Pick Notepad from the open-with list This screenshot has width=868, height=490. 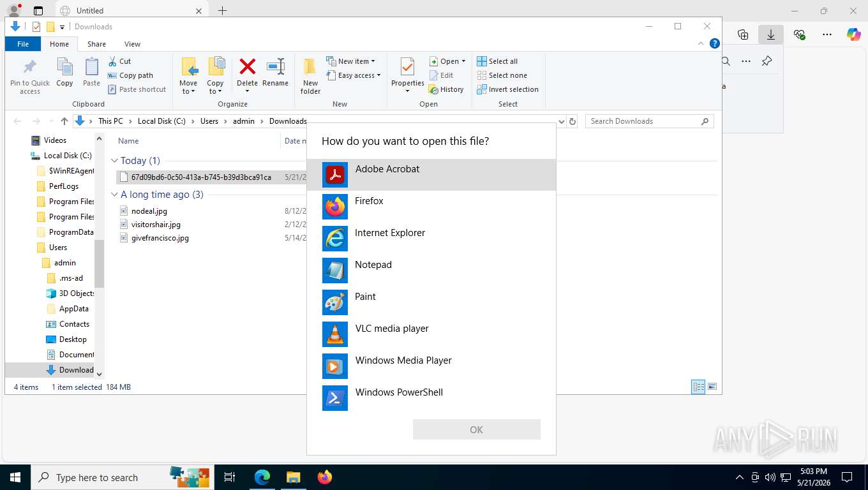(431, 270)
